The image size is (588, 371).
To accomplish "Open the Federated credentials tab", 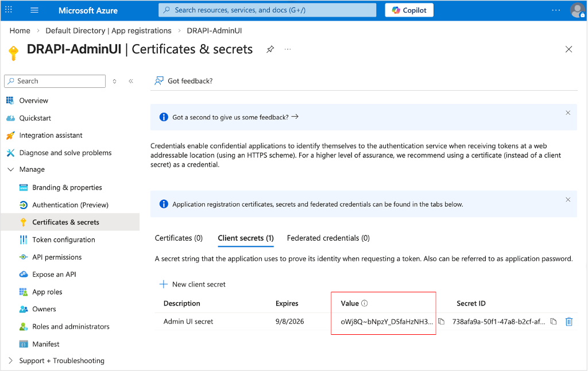I will [x=328, y=238].
